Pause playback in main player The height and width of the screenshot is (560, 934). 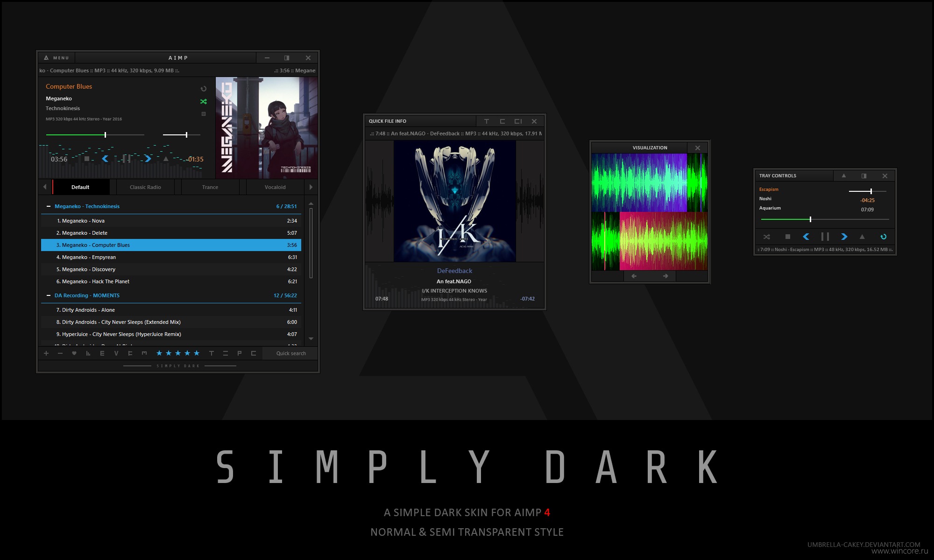[x=126, y=159]
